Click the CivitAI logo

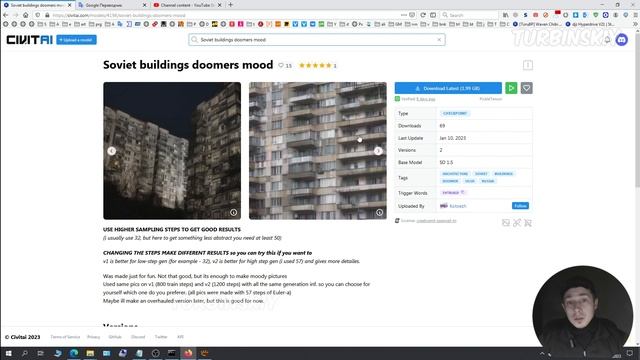[x=29, y=40]
